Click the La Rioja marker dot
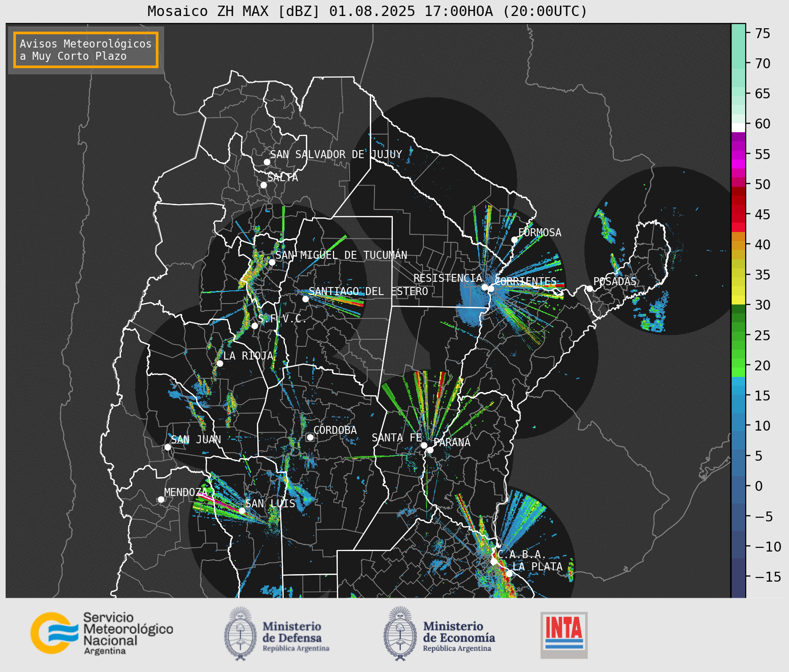789x672 pixels. 220,363
